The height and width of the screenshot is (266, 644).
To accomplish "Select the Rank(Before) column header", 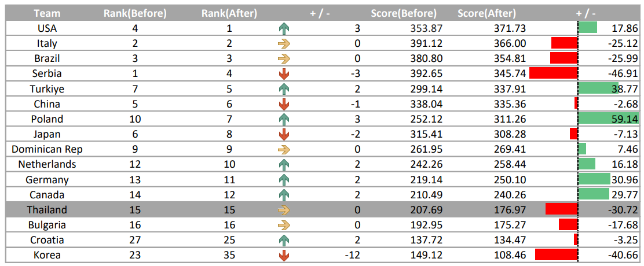I will (x=135, y=13).
